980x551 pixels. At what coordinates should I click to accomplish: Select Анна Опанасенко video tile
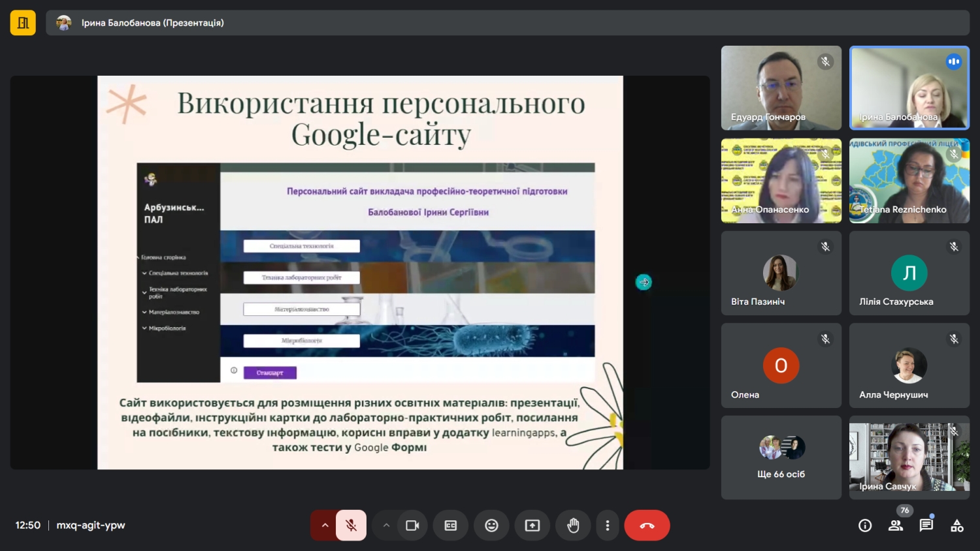click(x=781, y=181)
